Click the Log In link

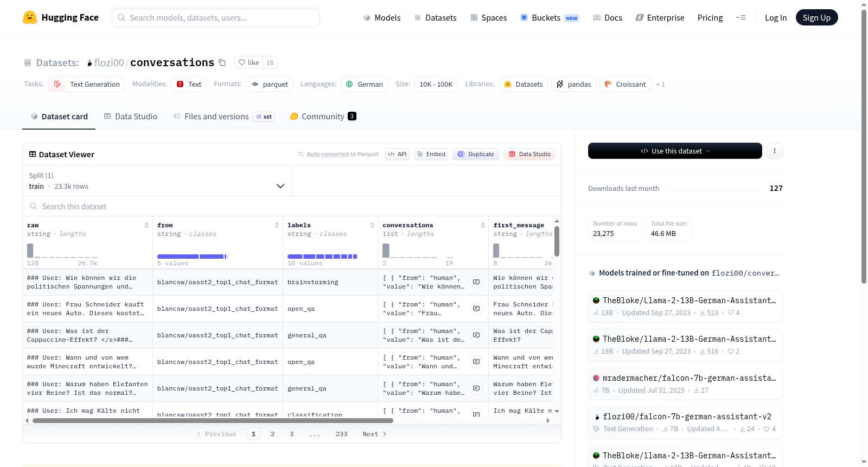tap(776, 17)
